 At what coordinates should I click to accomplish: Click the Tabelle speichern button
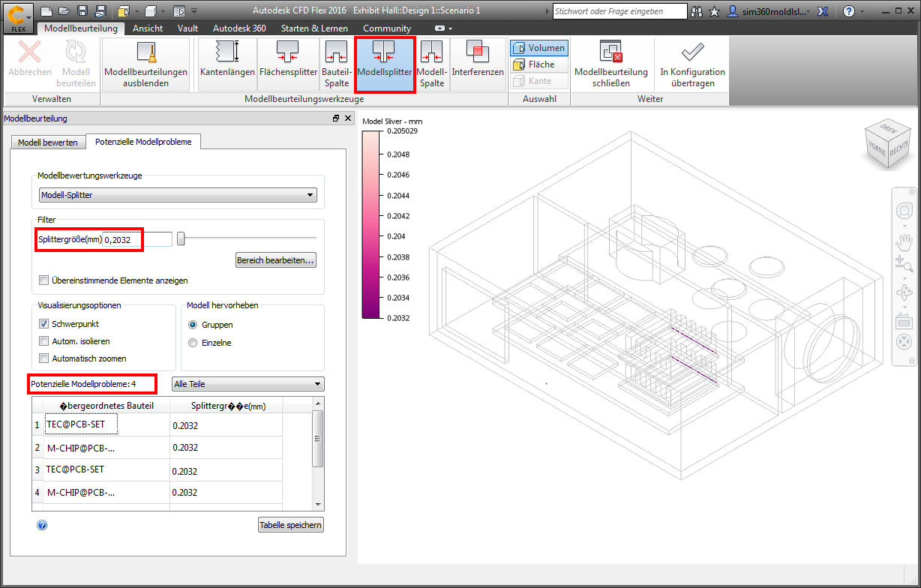click(291, 525)
